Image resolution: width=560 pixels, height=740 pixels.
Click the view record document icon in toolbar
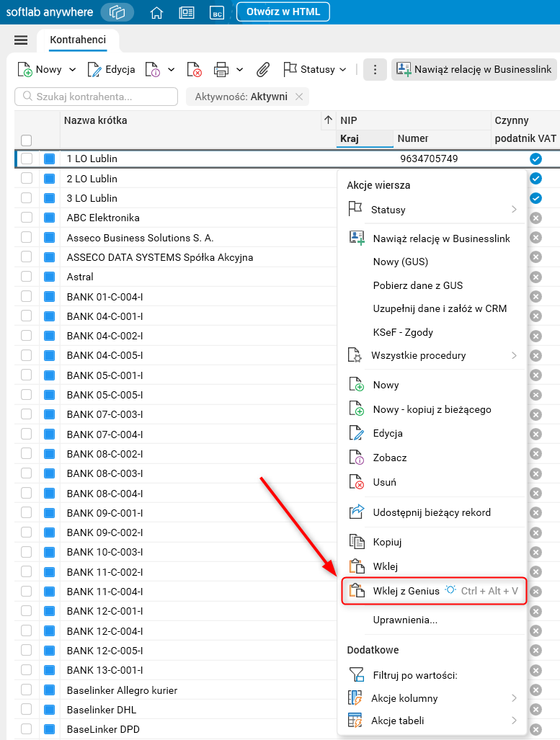tap(153, 69)
